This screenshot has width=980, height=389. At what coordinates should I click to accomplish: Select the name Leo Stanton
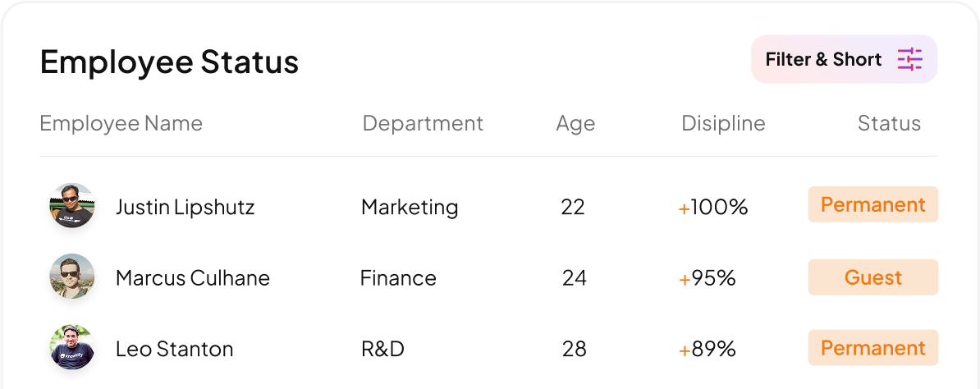(x=174, y=348)
